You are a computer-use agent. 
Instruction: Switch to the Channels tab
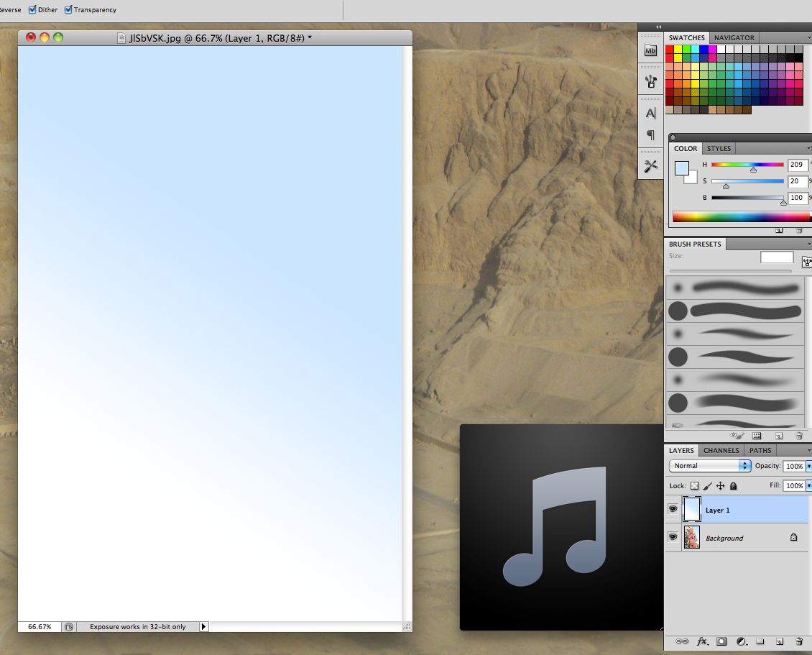tap(721, 451)
